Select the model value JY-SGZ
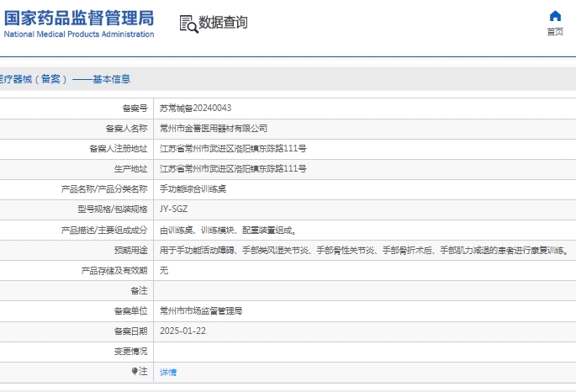The image size is (576, 392). click(173, 209)
